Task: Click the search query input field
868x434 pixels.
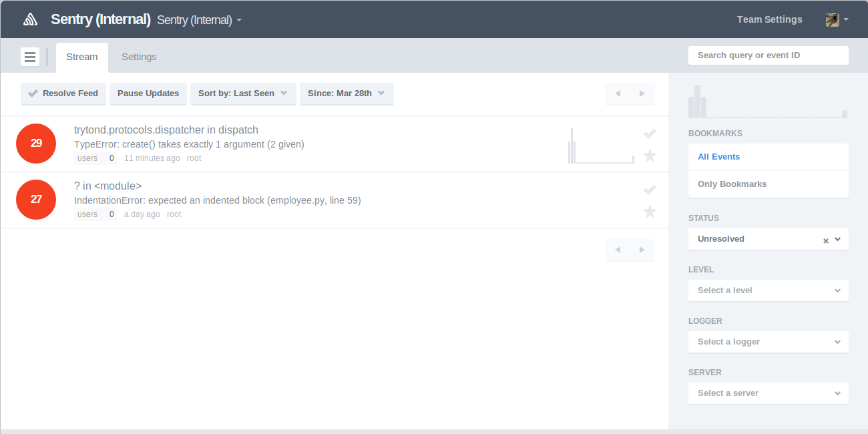Action: (x=768, y=55)
